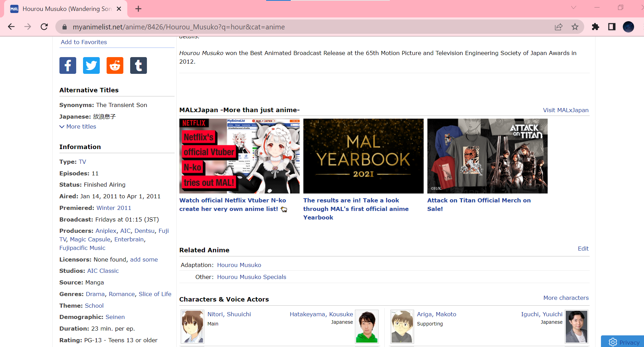Bookmark this page with the star icon
This screenshot has width=644, height=347.
575,27
